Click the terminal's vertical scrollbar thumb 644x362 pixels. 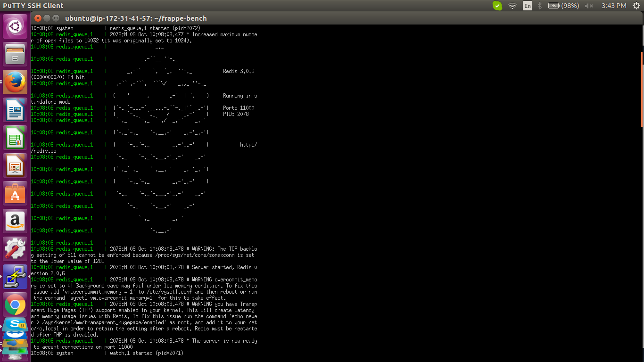click(x=642, y=89)
